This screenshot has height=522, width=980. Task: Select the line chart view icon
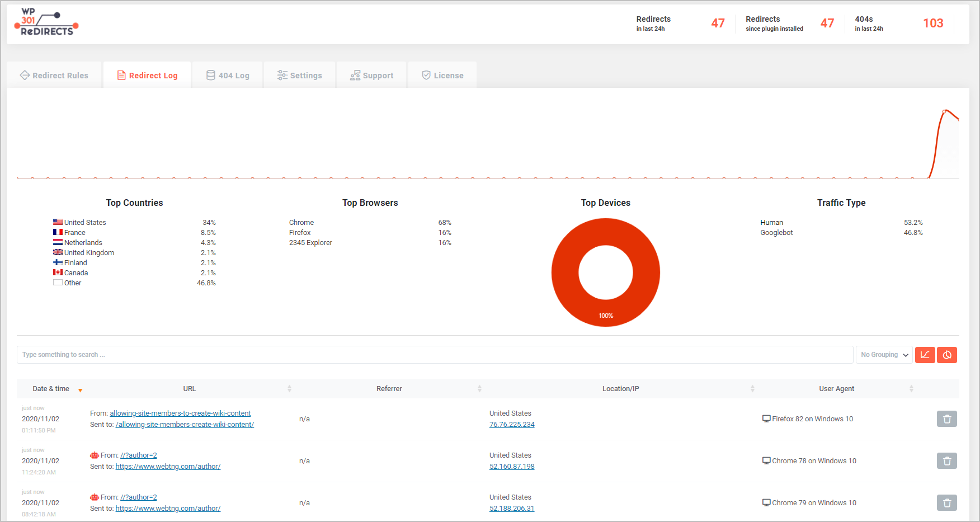tap(925, 355)
